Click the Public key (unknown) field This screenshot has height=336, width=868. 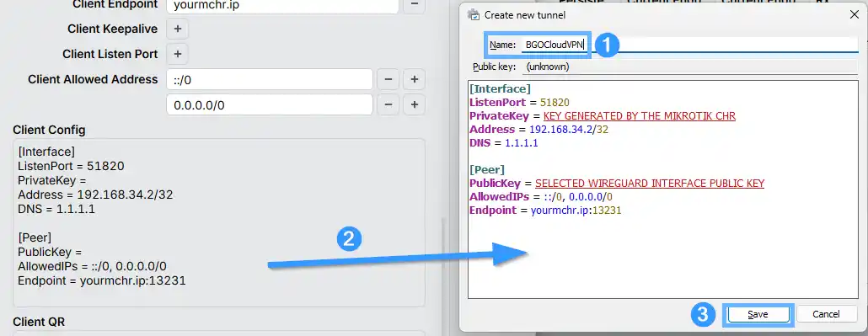689,67
